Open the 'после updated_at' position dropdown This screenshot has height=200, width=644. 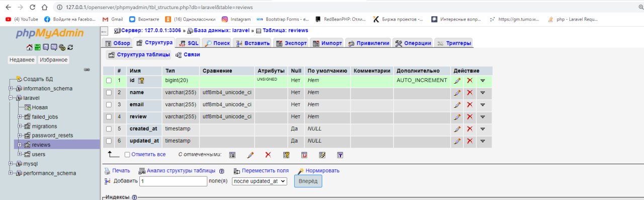pyautogui.click(x=260, y=181)
